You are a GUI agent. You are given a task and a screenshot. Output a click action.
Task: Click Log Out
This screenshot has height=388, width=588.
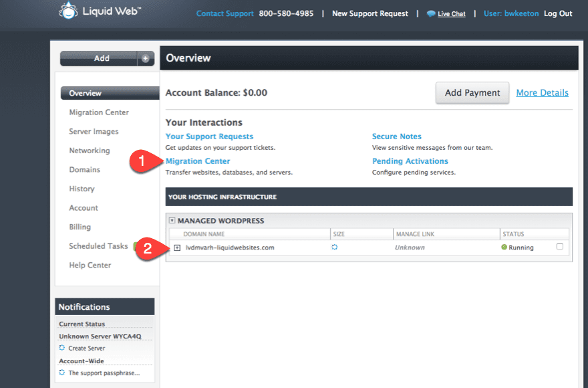[558, 13]
